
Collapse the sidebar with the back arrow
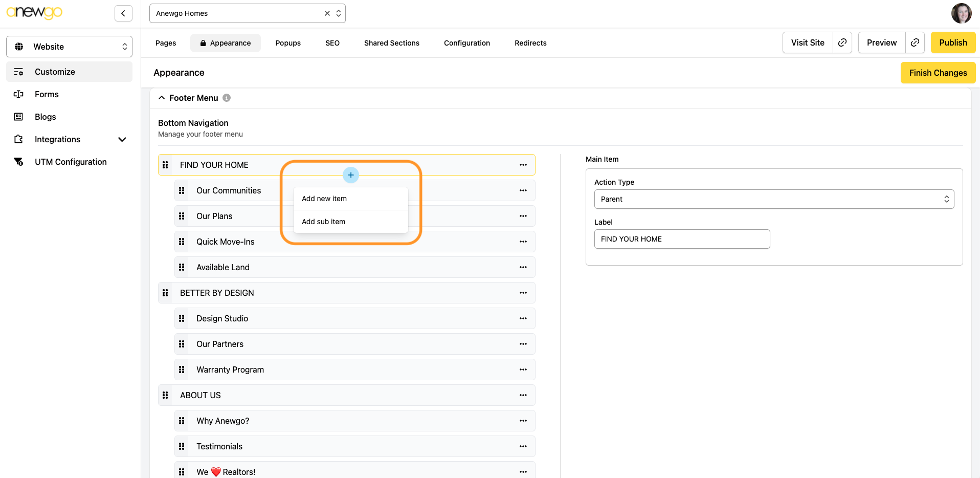tap(123, 13)
